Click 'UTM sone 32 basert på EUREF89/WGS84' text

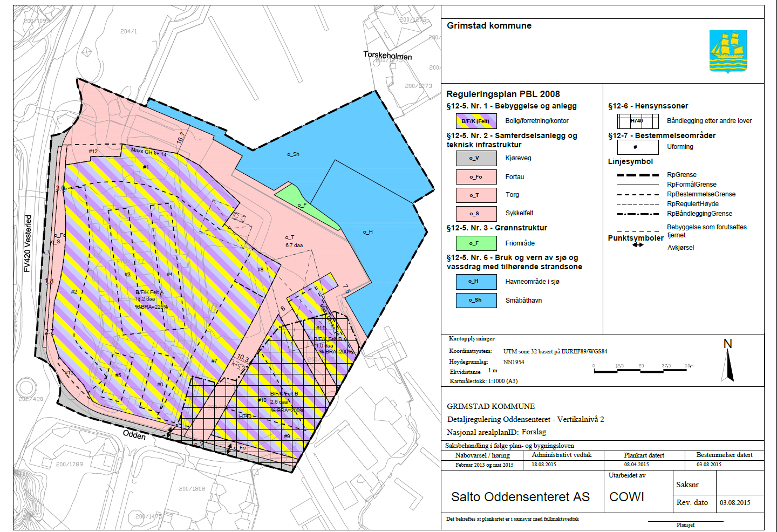click(555, 351)
